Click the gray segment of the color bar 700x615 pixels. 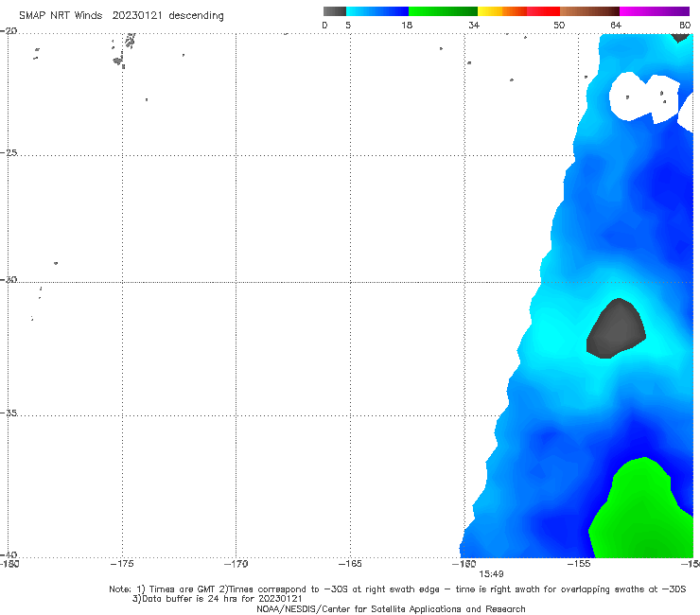[x=335, y=11]
